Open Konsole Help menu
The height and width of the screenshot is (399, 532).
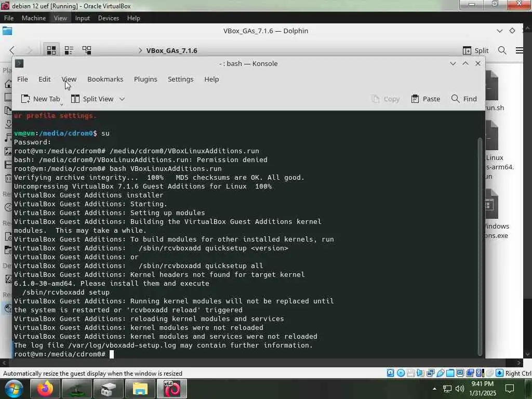tap(211, 79)
